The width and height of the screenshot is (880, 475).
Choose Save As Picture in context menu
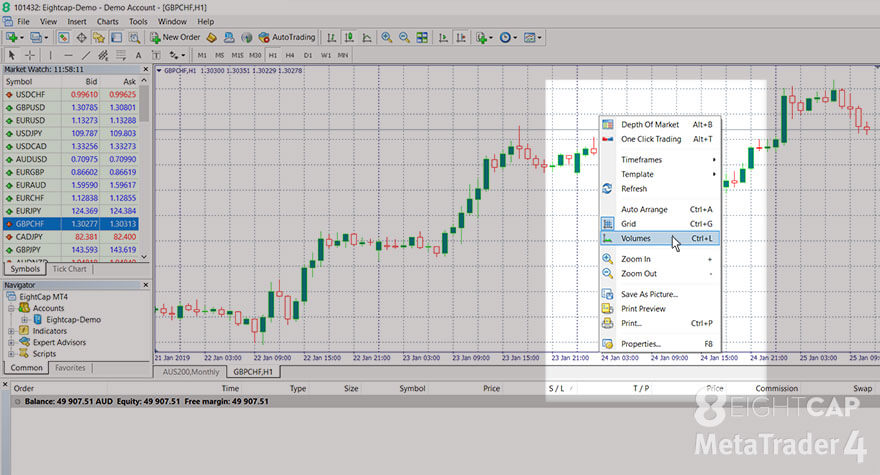pyautogui.click(x=659, y=294)
